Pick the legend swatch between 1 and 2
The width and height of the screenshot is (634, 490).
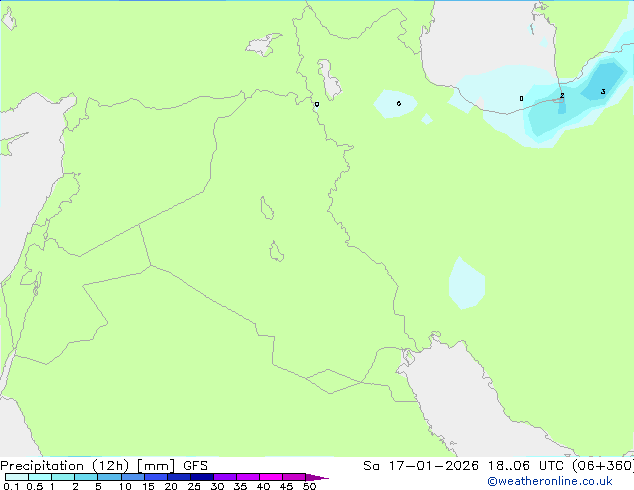tap(63, 477)
